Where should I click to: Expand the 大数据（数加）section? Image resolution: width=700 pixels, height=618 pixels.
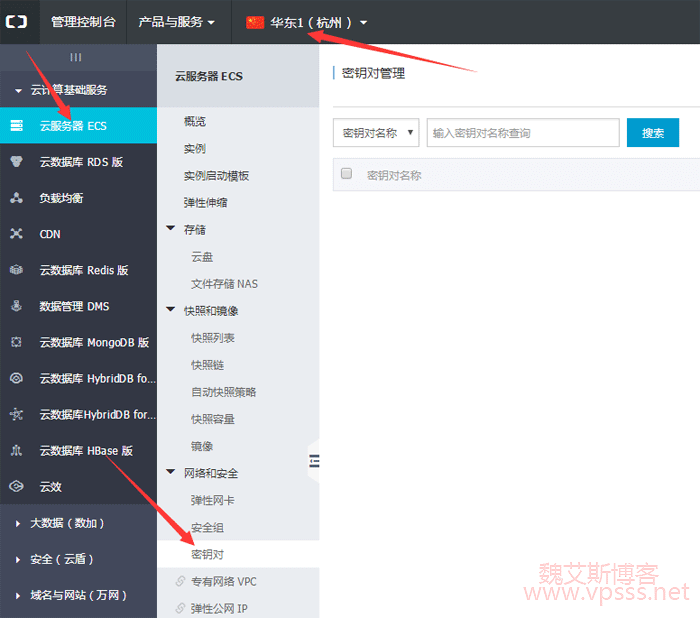click(68, 523)
